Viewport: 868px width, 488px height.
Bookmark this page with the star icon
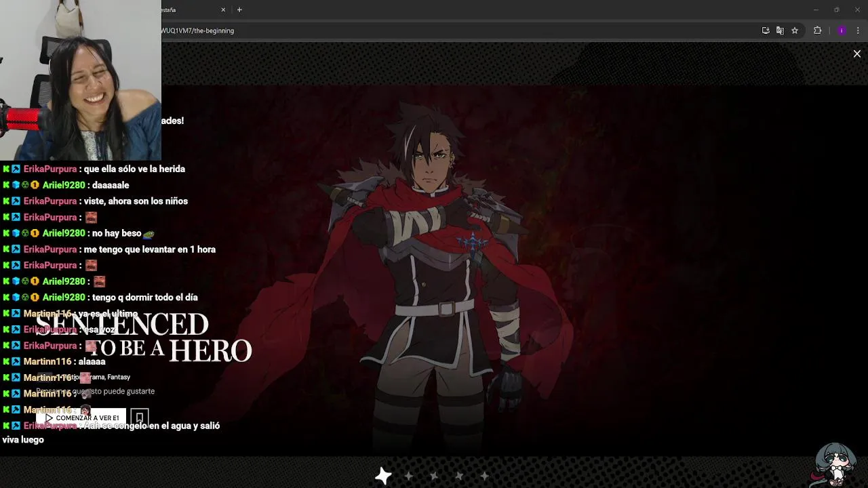[x=795, y=30]
